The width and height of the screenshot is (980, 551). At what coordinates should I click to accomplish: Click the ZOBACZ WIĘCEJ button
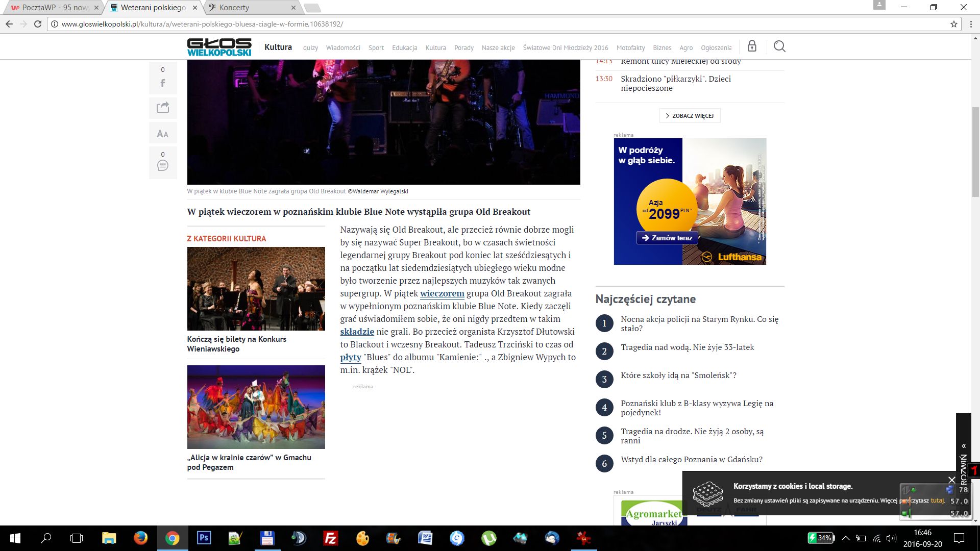click(x=690, y=116)
